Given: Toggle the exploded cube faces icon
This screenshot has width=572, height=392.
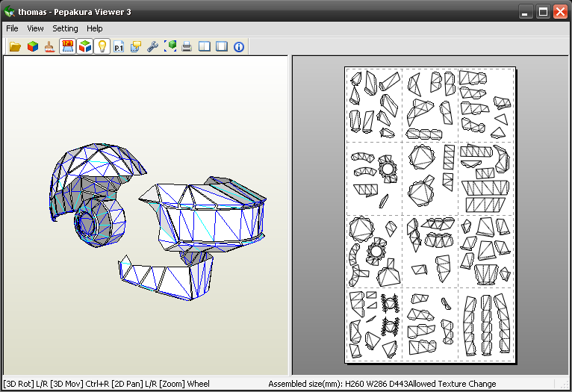Looking at the screenshot, I should click(x=84, y=47).
